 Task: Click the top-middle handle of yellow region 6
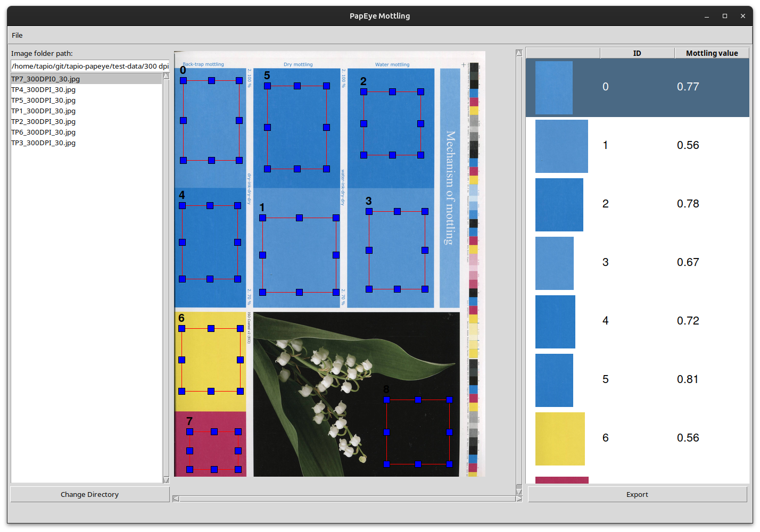pyautogui.click(x=211, y=328)
